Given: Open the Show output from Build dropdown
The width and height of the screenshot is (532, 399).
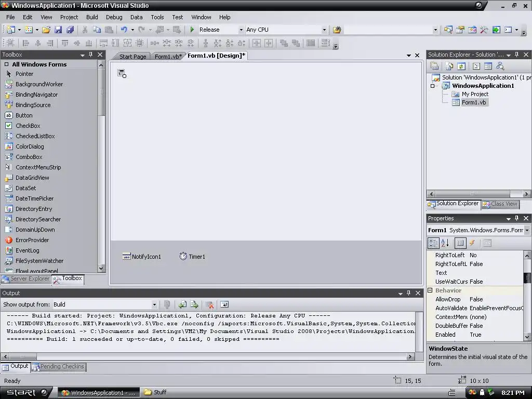Looking at the screenshot, I should pyautogui.click(x=154, y=304).
